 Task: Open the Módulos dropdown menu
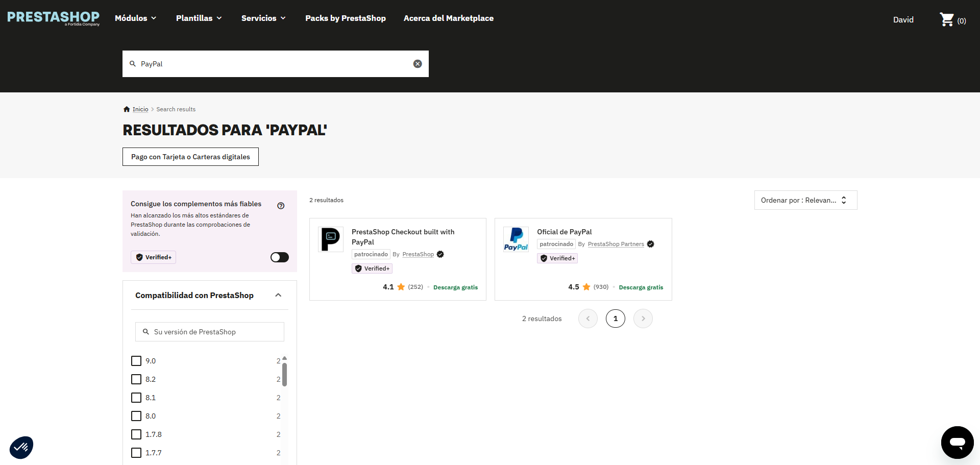tap(135, 18)
